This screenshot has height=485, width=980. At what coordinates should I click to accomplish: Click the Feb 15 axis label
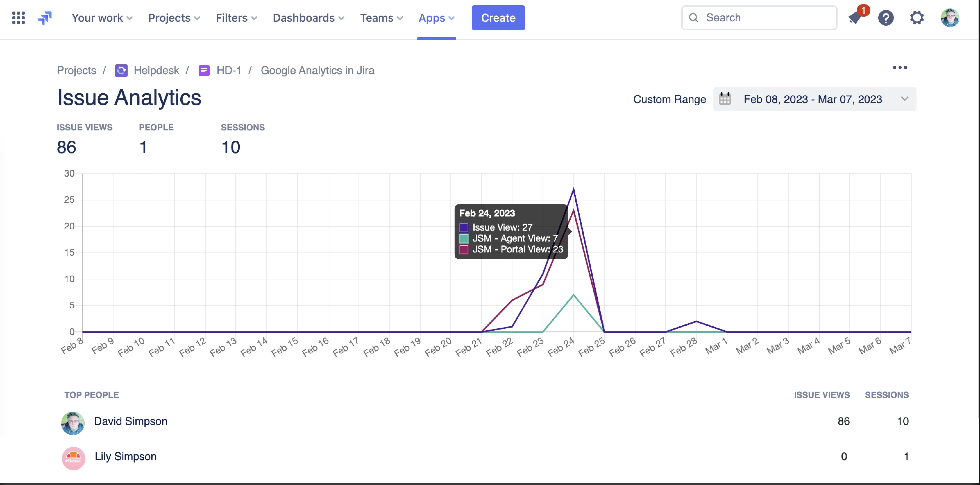click(x=285, y=347)
